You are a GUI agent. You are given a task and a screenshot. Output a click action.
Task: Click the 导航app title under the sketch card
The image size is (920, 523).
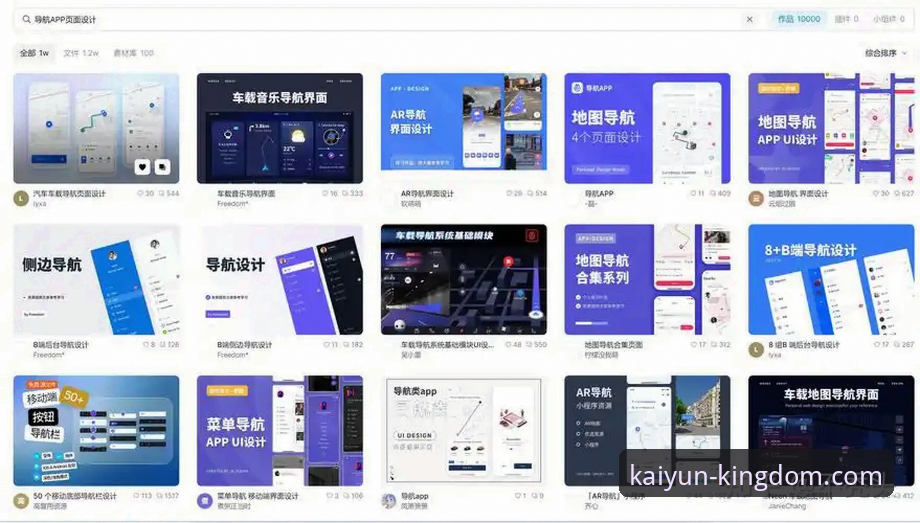[x=414, y=496]
